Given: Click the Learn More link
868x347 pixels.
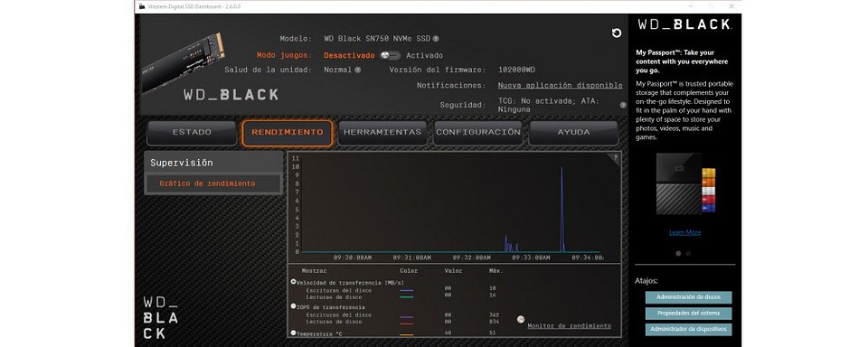Looking at the screenshot, I should pos(684,232).
